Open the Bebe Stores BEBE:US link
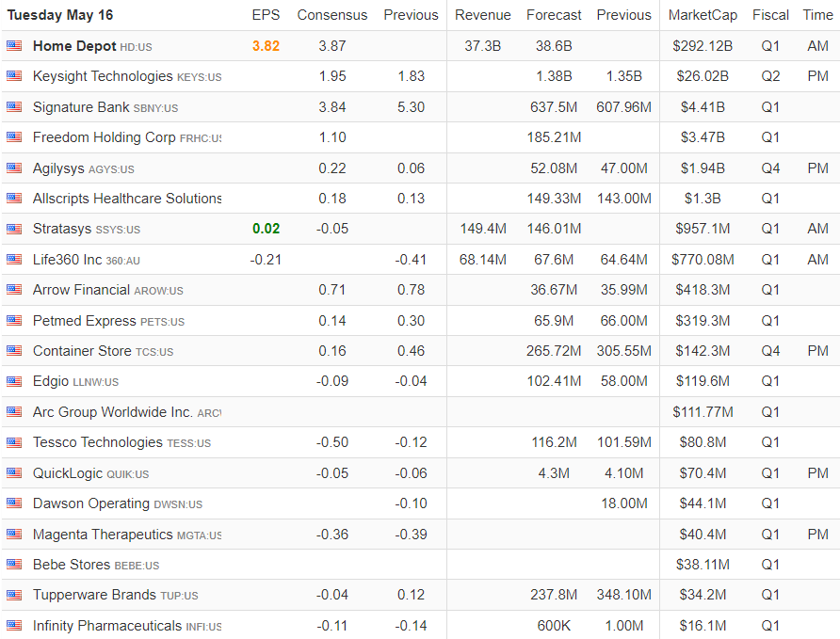Image resolution: width=840 pixels, height=639 pixels. pyautogui.click(x=96, y=566)
